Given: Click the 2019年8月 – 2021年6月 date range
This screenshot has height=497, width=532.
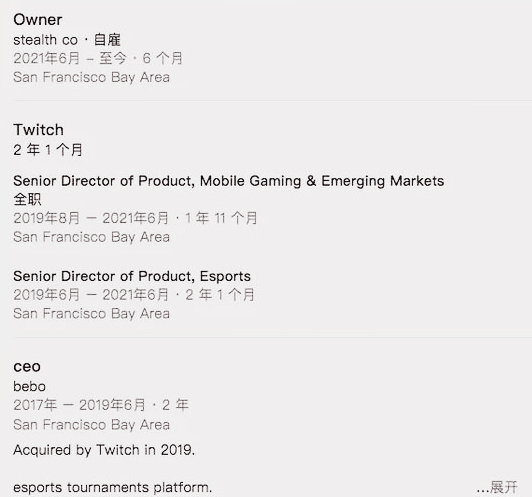Looking at the screenshot, I should coord(91,218).
